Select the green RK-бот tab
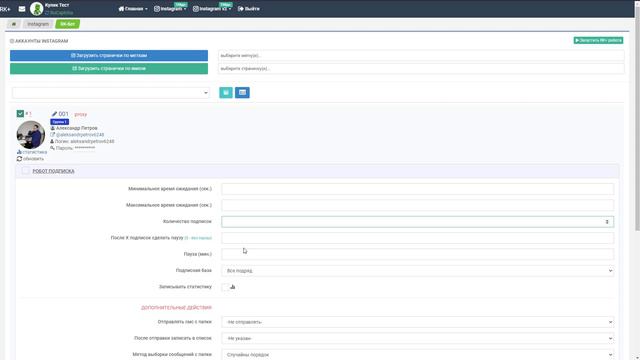The height and width of the screenshot is (360, 640). [x=68, y=24]
